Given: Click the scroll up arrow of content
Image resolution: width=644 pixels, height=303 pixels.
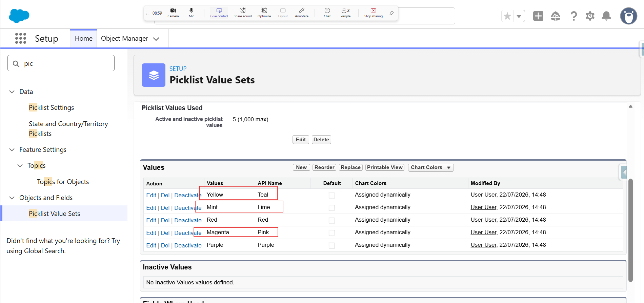Looking at the screenshot, I should tap(630, 106).
